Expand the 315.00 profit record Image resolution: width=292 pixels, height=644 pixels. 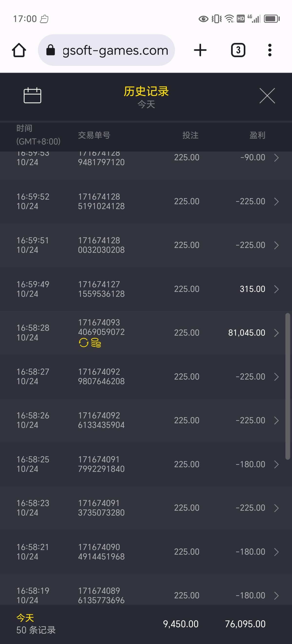(x=276, y=289)
